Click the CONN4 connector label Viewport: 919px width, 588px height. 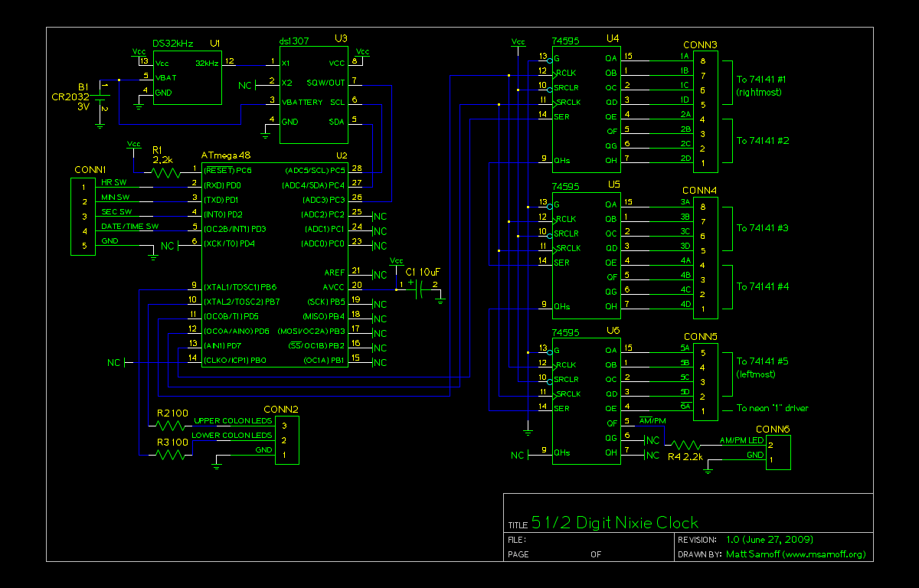pos(700,190)
